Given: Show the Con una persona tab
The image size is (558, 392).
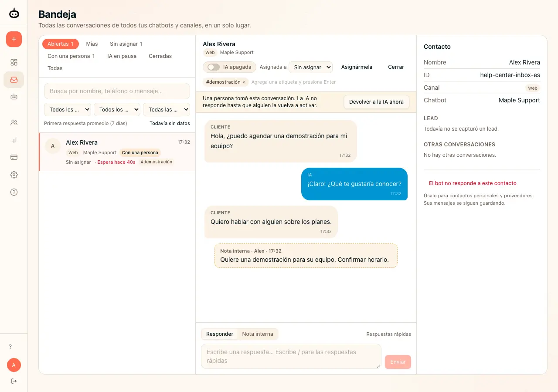Looking at the screenshot, I should click(71, 56).
